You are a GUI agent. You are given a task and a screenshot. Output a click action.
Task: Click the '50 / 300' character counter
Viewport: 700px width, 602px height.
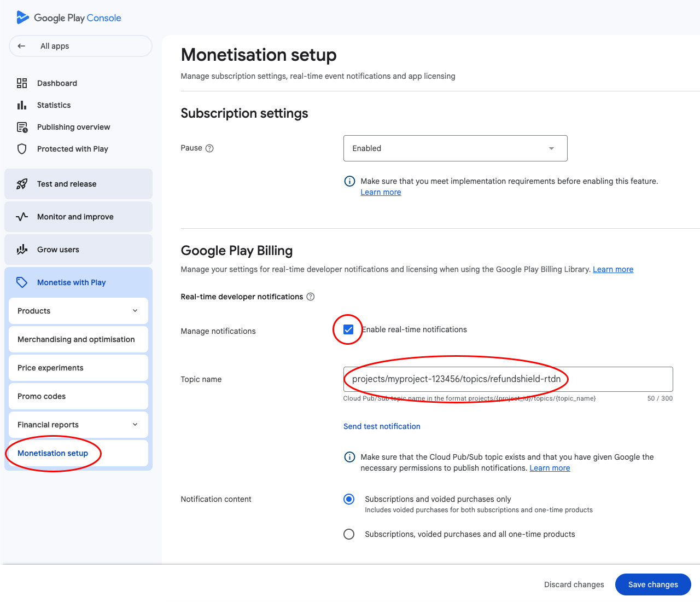coord(660,398)
